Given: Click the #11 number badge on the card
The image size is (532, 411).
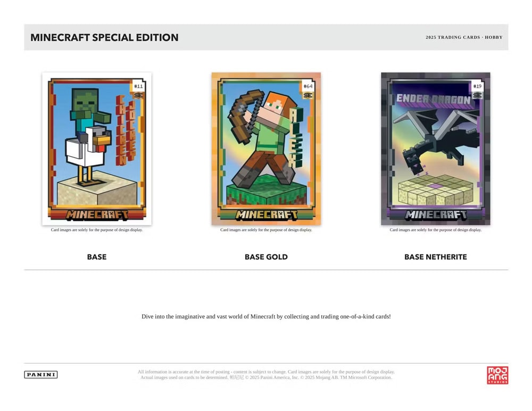Looking at the screenshot, I should [138, 86].
